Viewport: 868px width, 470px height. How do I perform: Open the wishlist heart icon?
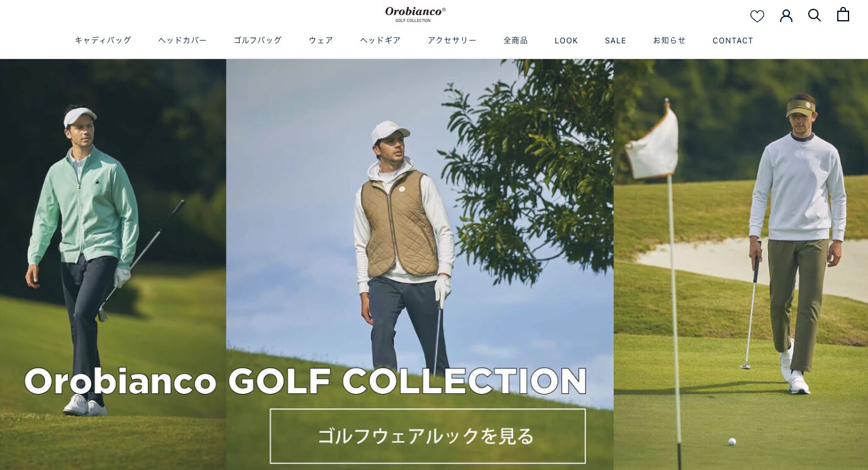(x=757, y=16)
